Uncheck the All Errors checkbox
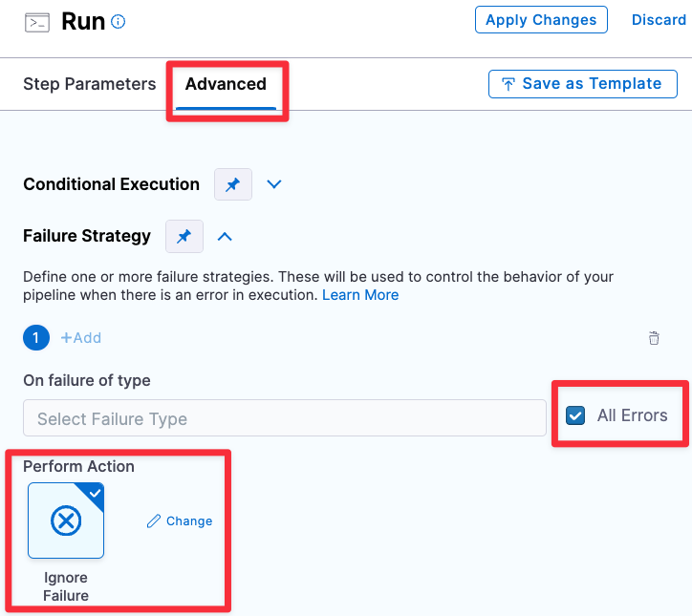Viewport: 692px width, 616px height. (x=575, y=415)
